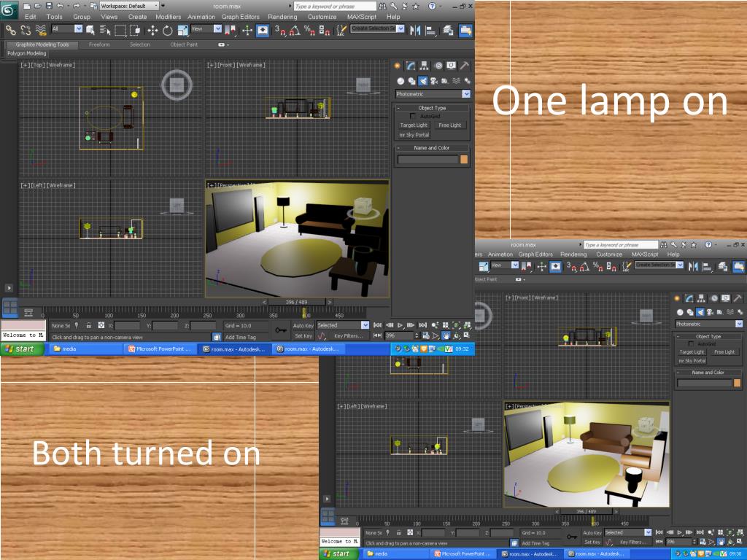Toggle Auto Key mode in upper window
Viewport: 747px width, 560px height.
[x=303, y=325]
